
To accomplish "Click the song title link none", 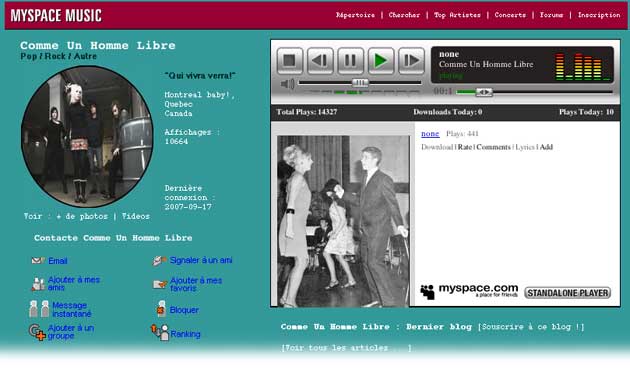I will 430,133.
